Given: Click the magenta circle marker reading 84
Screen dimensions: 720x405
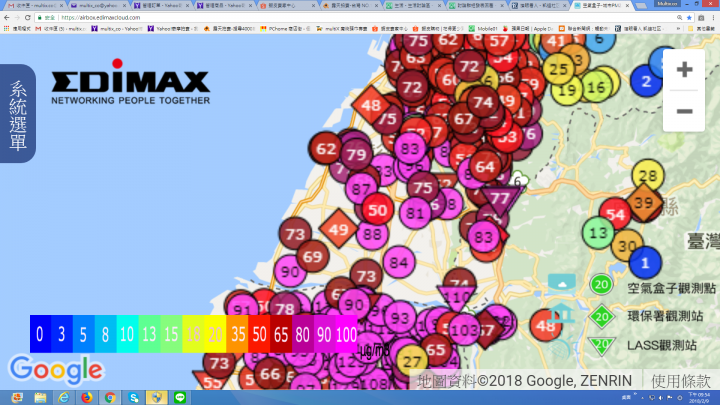Looking at the screenshot, I should (399, 262).
